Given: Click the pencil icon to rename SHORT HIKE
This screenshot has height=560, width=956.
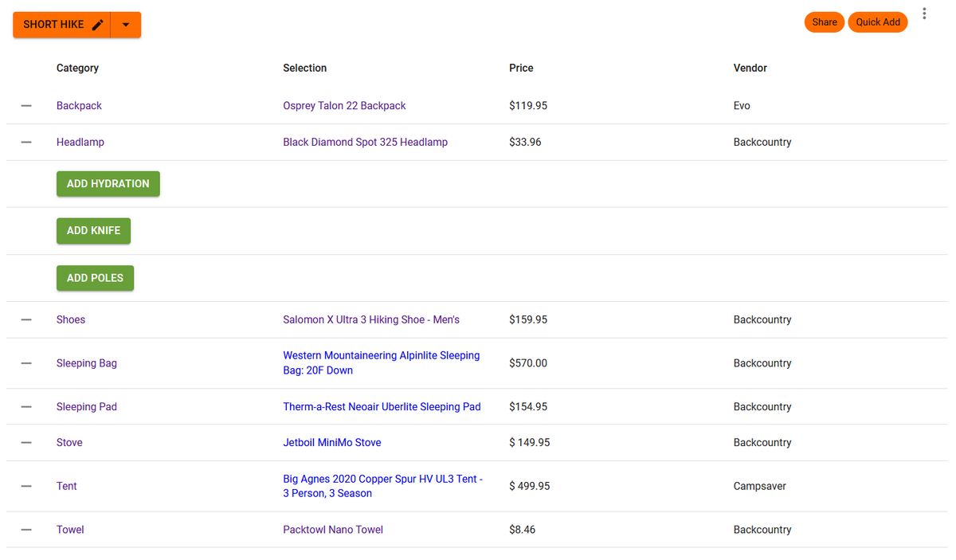Looking at the screenshot, I should tap(96, 25).
